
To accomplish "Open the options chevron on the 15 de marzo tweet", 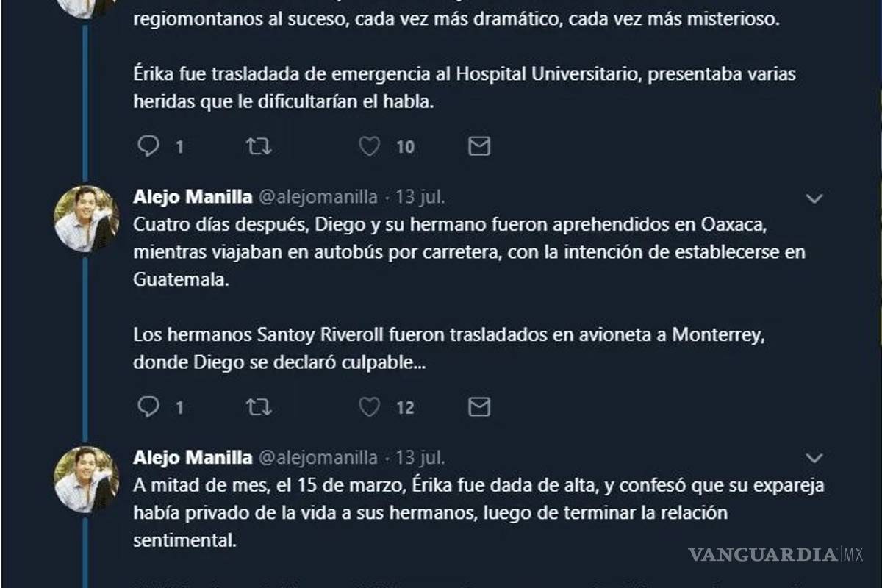I will pyautogui.click(x=813, y=458).
